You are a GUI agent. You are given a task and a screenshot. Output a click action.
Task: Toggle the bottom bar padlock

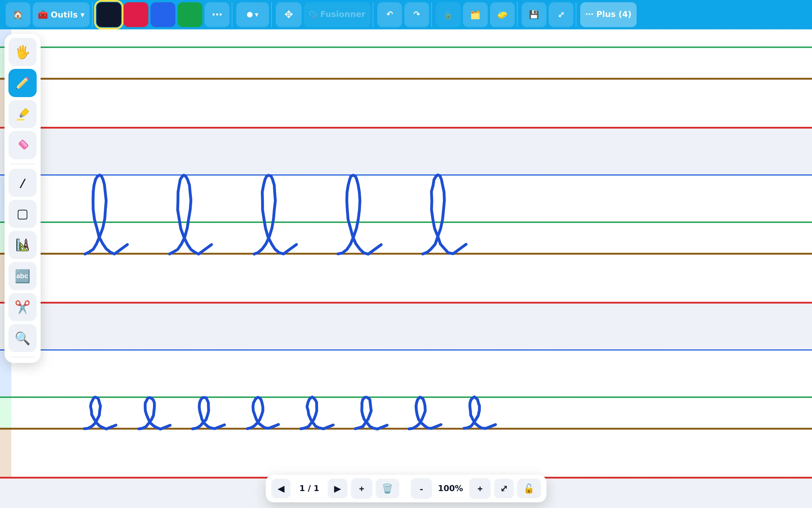pos(529,489)
